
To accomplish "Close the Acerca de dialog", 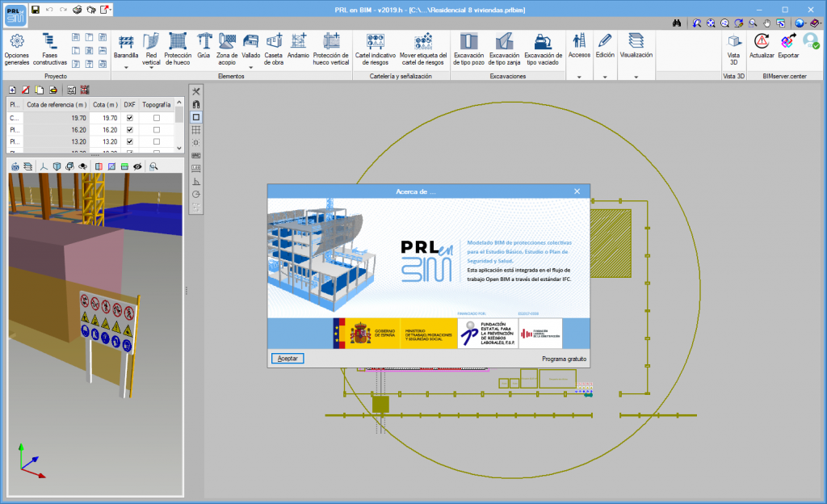I will [577, 191].
